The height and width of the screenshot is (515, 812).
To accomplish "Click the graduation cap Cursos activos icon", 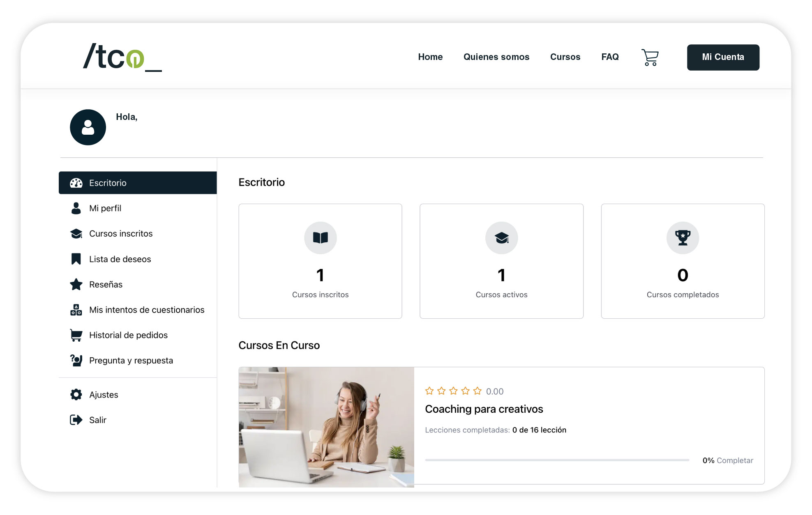I will [501, 238].
